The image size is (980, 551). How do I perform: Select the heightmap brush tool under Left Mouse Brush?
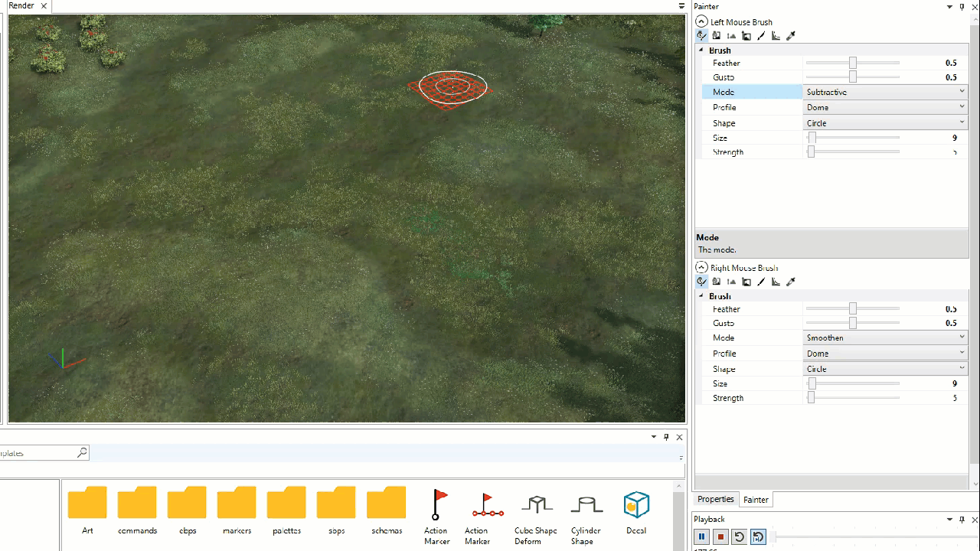point(701,36)
